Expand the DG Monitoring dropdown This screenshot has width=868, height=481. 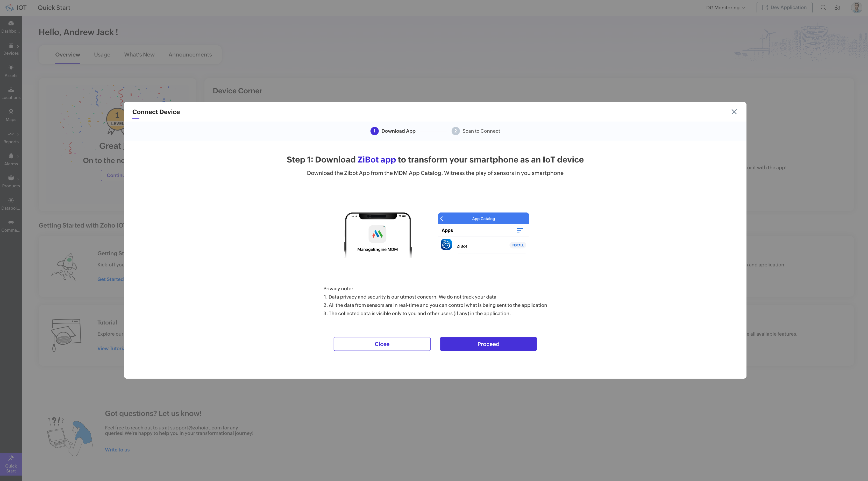click(725, 8)
